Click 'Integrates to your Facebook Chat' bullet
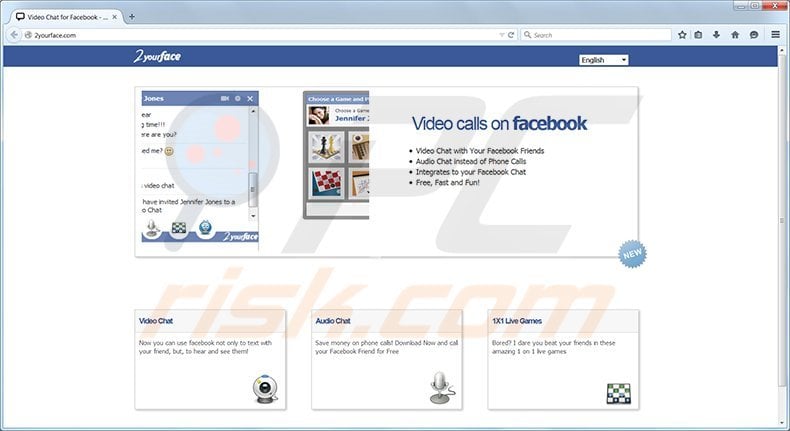 pyautogui.click(x=471, y=172)
